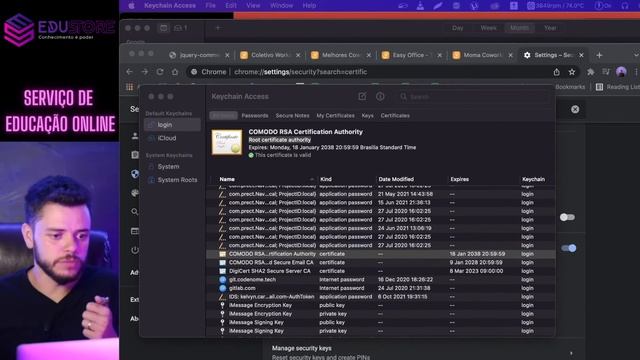Select the Passwords category tab
The height and width of the screenshot is (360, 640).
coord(255,116)
